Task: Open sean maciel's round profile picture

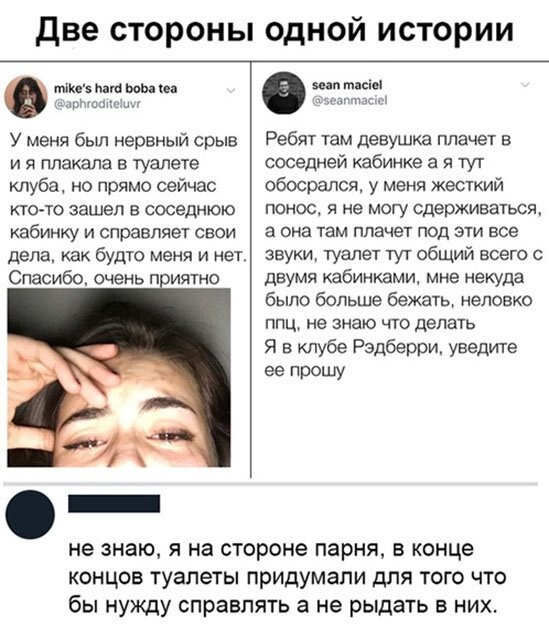Action: [283, 92]
